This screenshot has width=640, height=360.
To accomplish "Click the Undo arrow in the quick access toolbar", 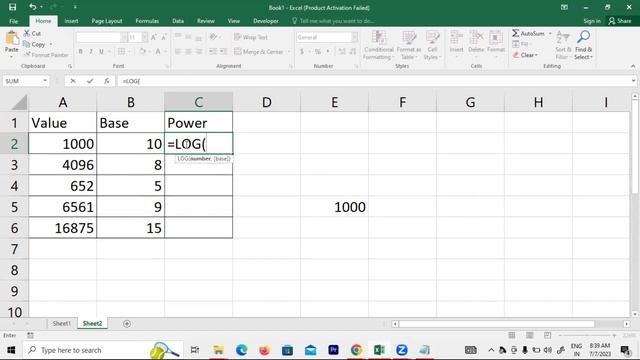I will [33, 7].
